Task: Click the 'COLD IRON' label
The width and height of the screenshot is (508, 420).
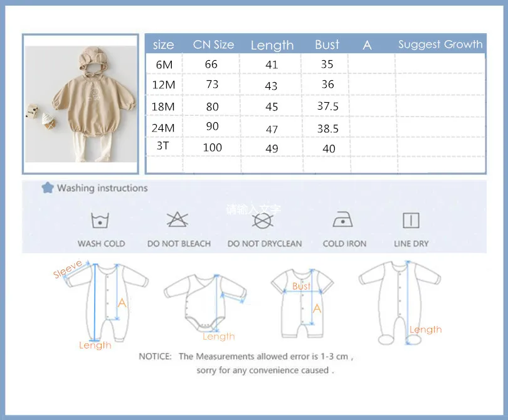Action: coord(344,243)
